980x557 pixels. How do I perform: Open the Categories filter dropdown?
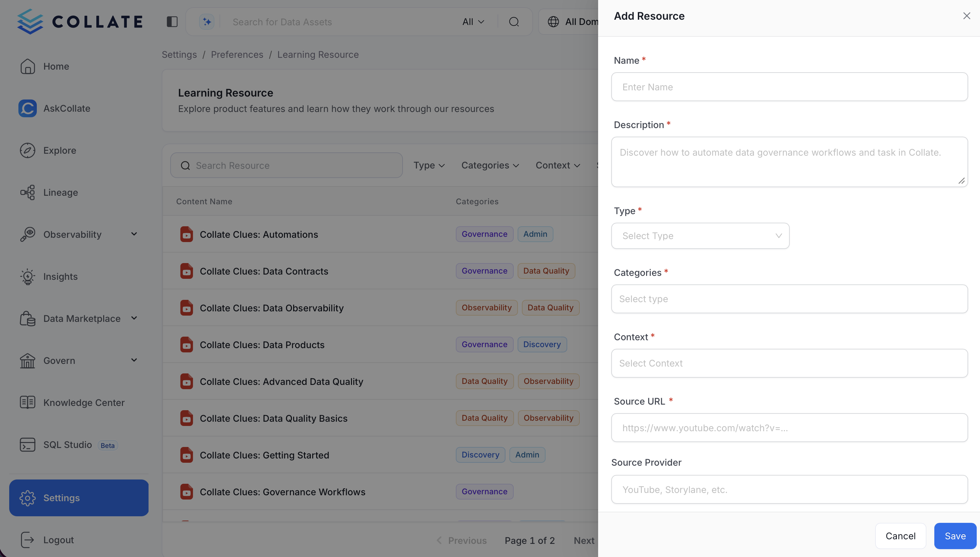490,165
